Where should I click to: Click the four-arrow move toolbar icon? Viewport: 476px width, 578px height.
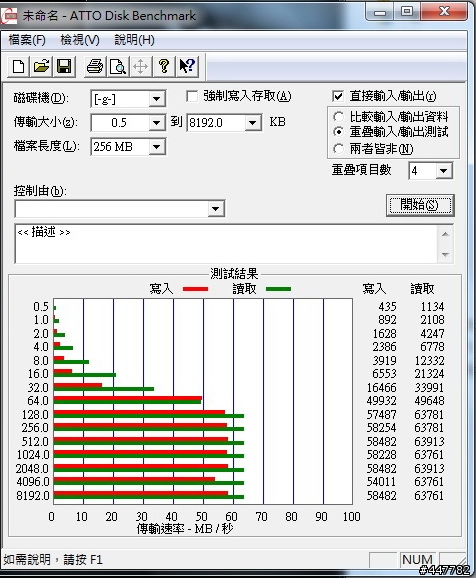click(140, 67)
